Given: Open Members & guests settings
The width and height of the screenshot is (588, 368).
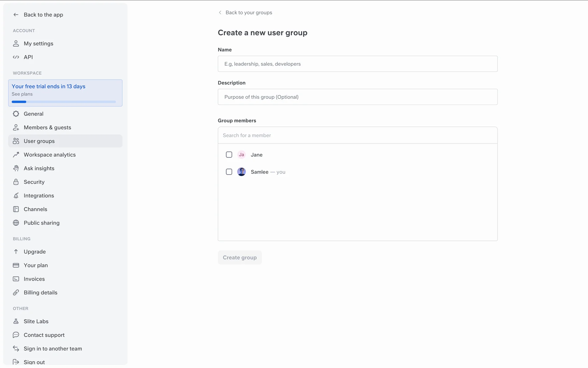Looking at the screenshot, I should click(47, 128).
